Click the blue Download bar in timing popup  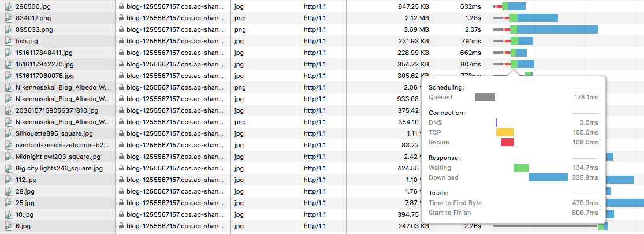[x=548, y=177]
